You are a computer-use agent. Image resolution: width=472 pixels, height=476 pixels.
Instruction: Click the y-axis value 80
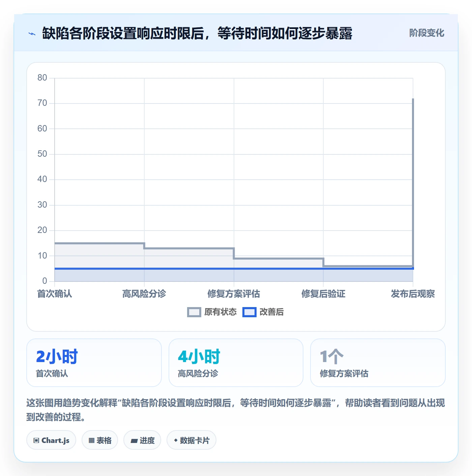click(x=42, y=78)
